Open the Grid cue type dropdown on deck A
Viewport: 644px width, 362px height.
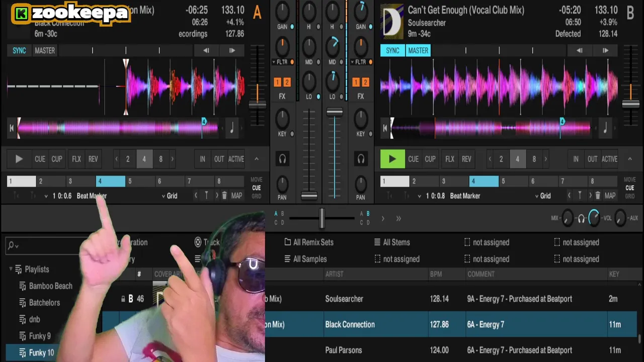click(x=170, y=196)
